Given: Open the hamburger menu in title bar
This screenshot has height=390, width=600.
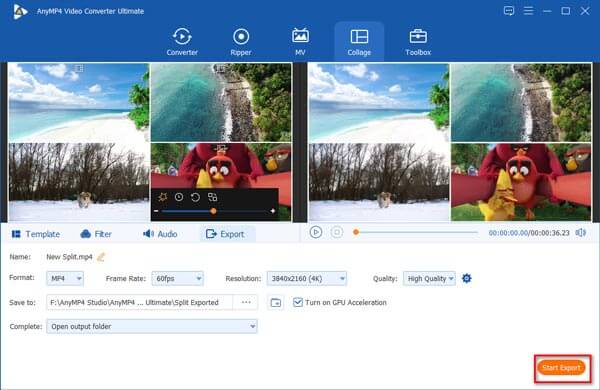Looking at the screenshot, I should [x=528, y=11].
